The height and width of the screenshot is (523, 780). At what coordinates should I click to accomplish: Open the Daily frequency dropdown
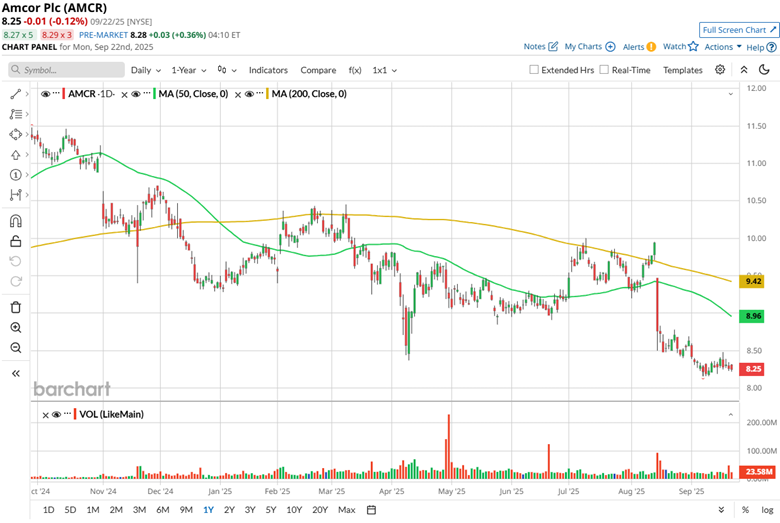click(146, 70)
